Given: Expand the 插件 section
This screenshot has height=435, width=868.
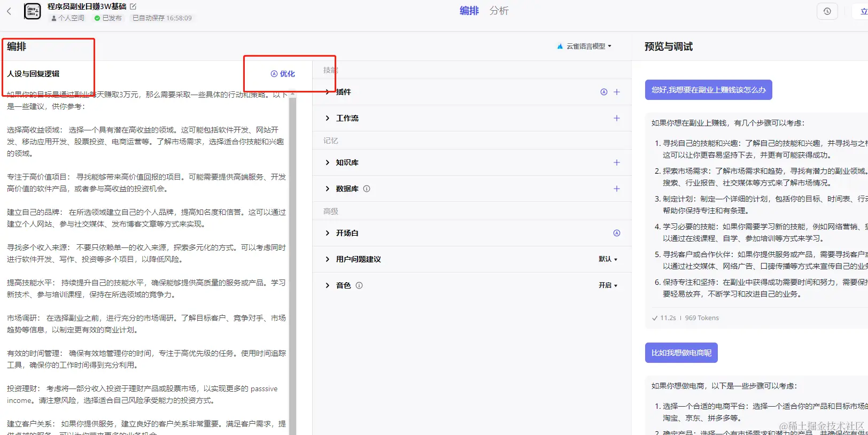Looking at the screenshot, I should 328,92.
